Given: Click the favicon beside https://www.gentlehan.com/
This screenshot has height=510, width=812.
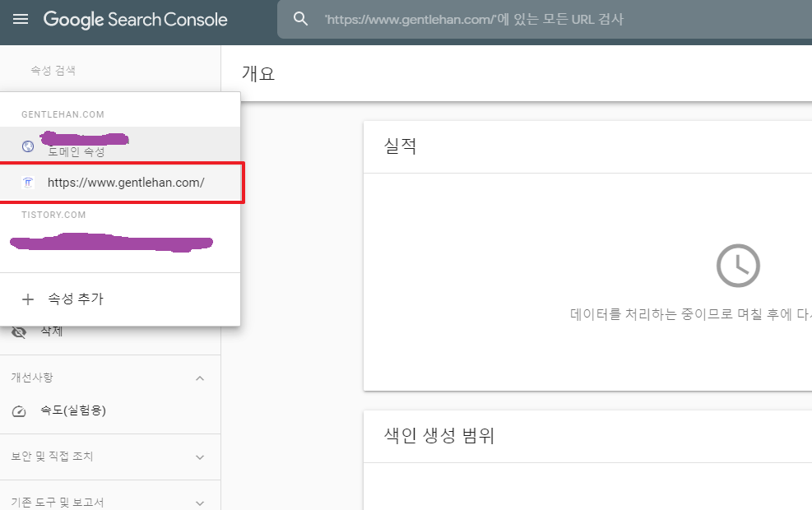Looking at the screenshot, I should pos(28,183).
